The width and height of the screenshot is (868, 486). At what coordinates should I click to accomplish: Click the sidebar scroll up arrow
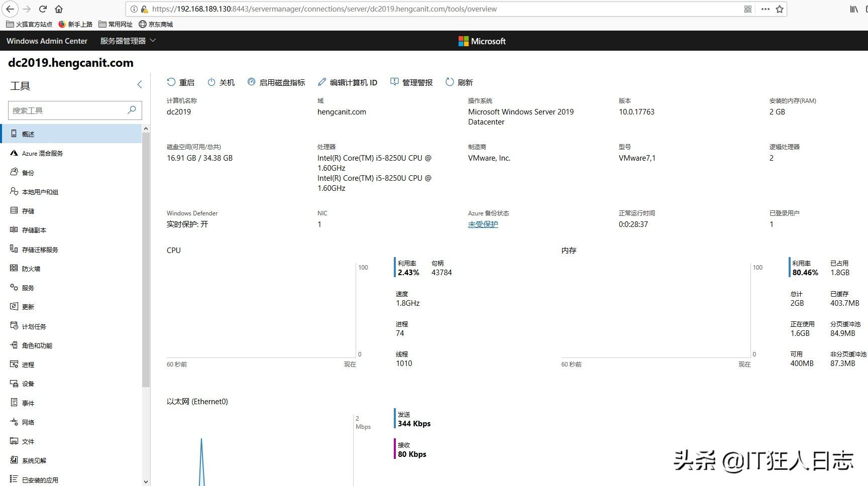pyautogui.click(x=146, y=129)
